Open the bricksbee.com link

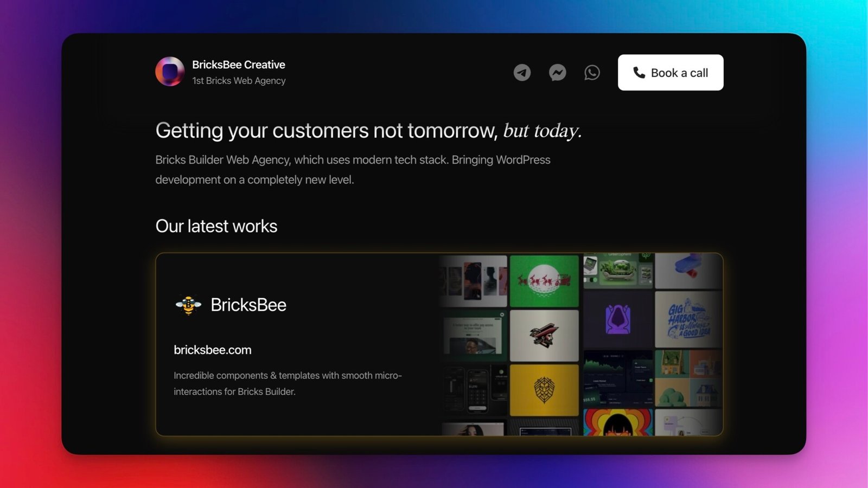tap(213, 350)
